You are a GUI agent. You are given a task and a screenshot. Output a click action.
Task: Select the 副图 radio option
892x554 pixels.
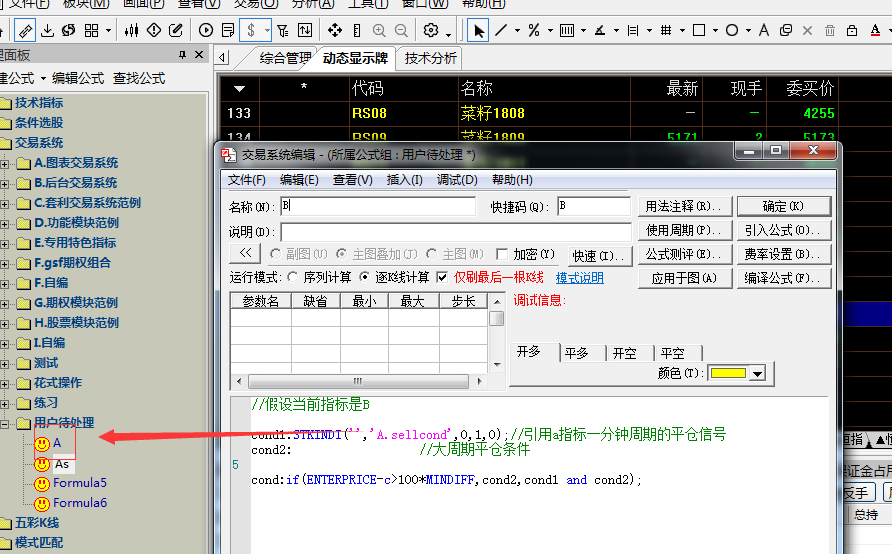tap(275, 254)
